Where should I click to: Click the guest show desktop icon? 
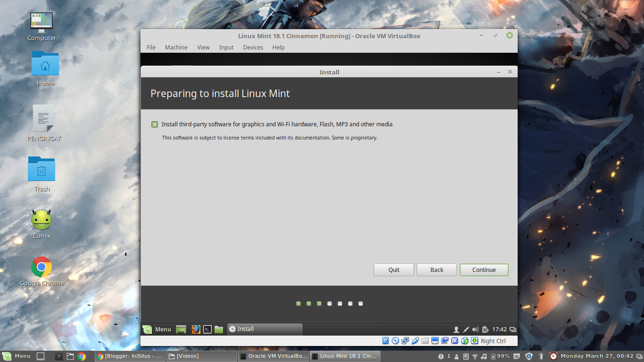click(181, 329)
